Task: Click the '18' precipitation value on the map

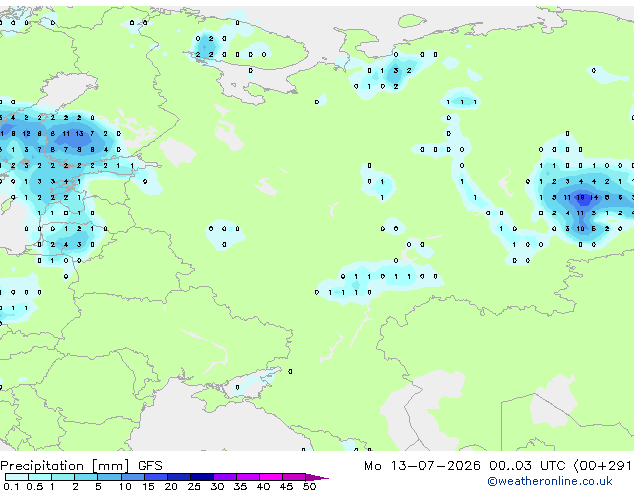Action: (580, 197)
